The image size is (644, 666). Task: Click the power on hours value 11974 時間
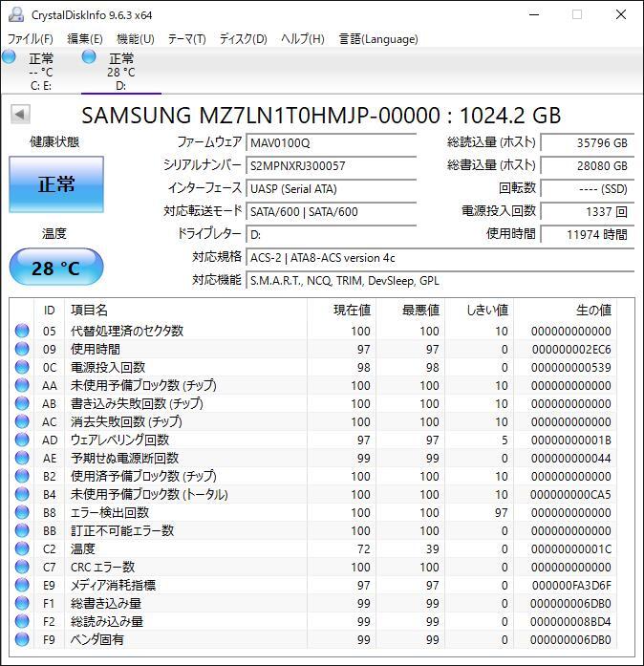pos(587,234)
